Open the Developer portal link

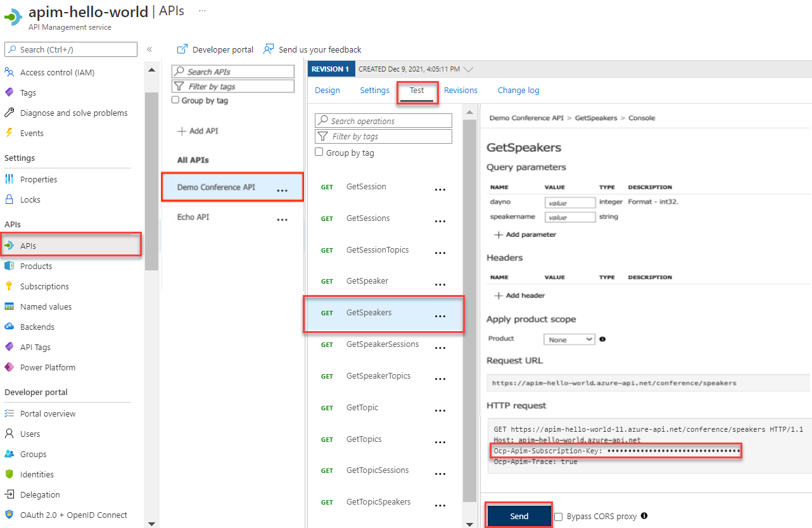pos(223,49)
